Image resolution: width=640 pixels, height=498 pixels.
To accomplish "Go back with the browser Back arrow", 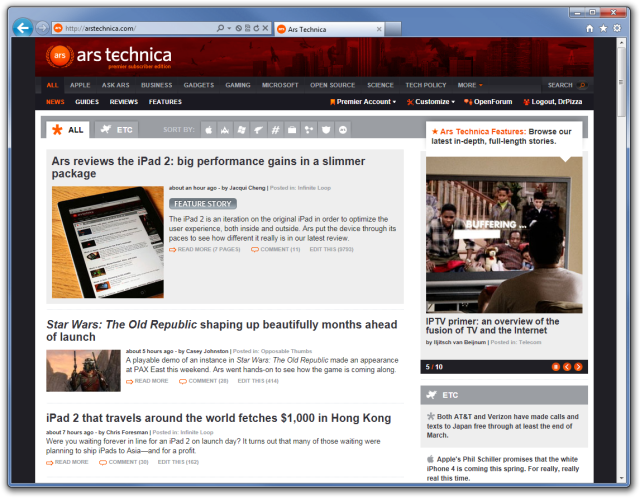I will (23, 28).
